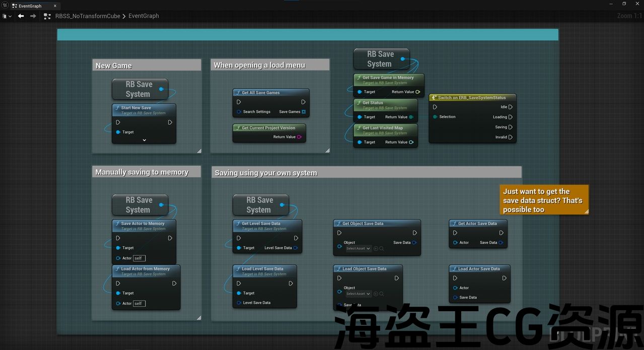644x350 pixels.
Task: Expand the Start New Save node's advanced pins
Action: coord(144,140)
